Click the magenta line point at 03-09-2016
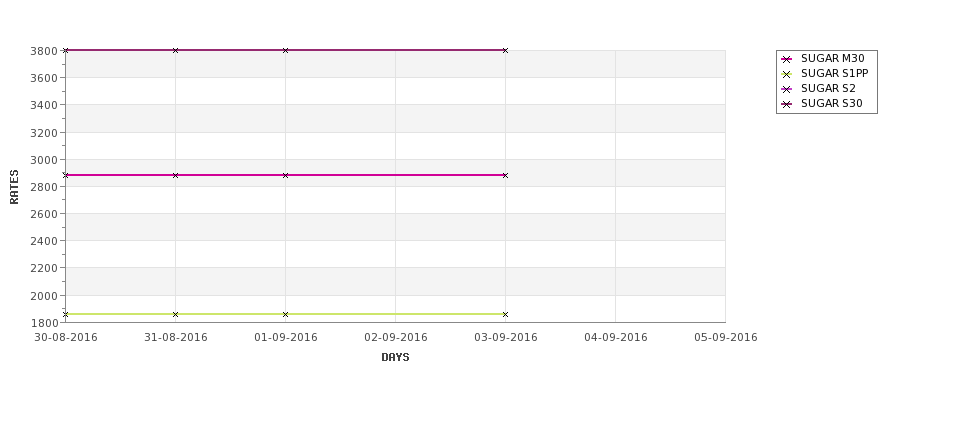The image size is (975, 429). tap(506, 175)
